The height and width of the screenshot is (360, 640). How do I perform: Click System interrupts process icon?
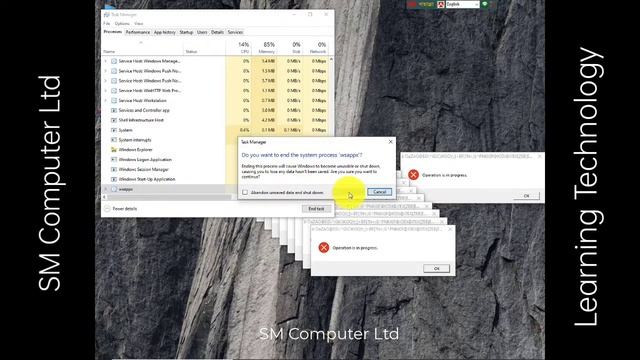[114, 140]
